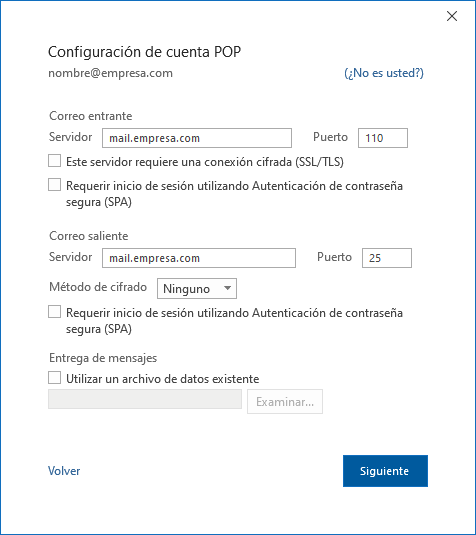Screen dimensions: 476x535
Task: Select the outgoing Puerto field showing 25
Action: point(387,258)
